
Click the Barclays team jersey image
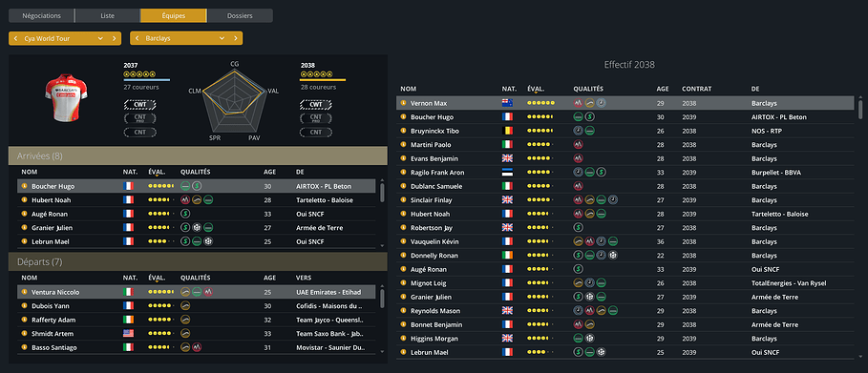coord(66,98)
